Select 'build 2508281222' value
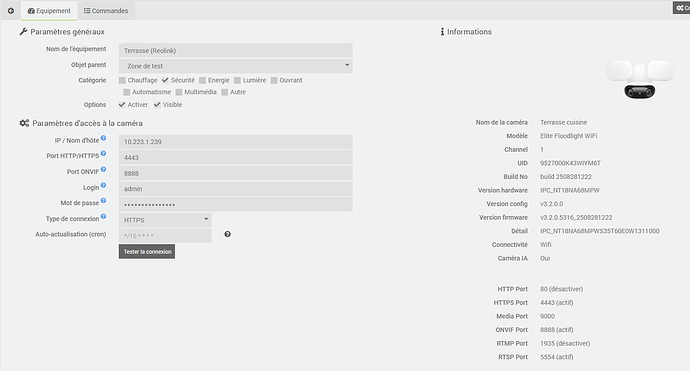 [x=566, y=176]
